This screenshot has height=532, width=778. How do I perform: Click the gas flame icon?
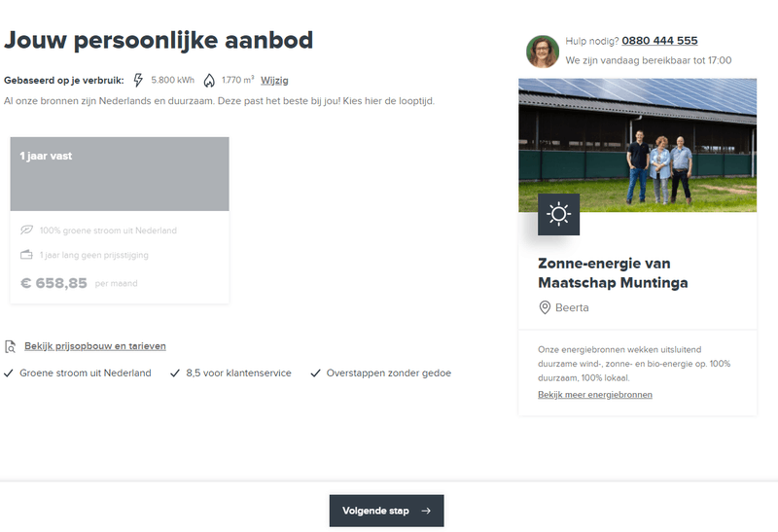[209, 80]
